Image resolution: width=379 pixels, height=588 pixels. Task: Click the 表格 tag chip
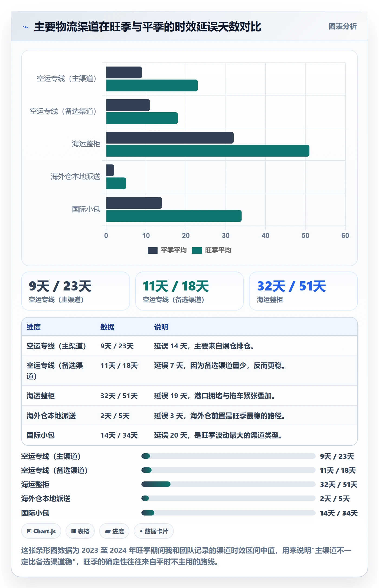click(80, 531)
